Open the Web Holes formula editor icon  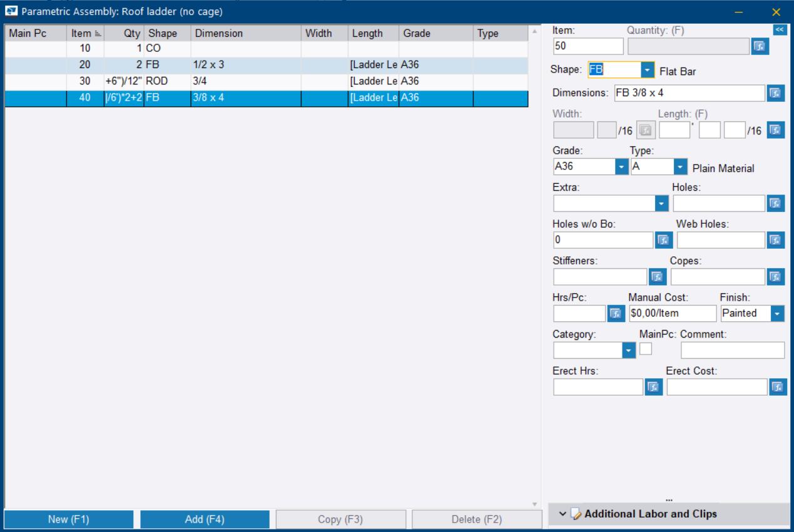coord(775,239)
